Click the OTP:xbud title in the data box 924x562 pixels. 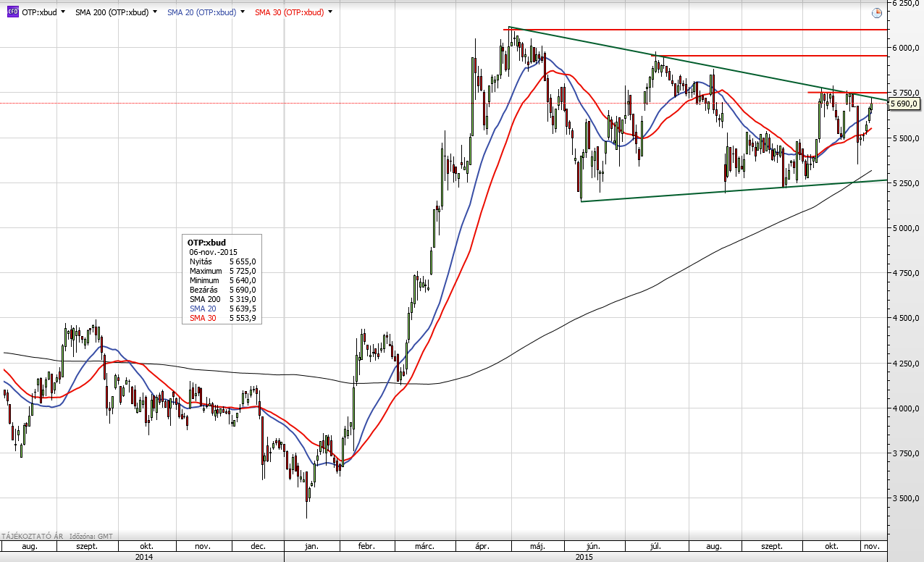click(x=206, y=242)
